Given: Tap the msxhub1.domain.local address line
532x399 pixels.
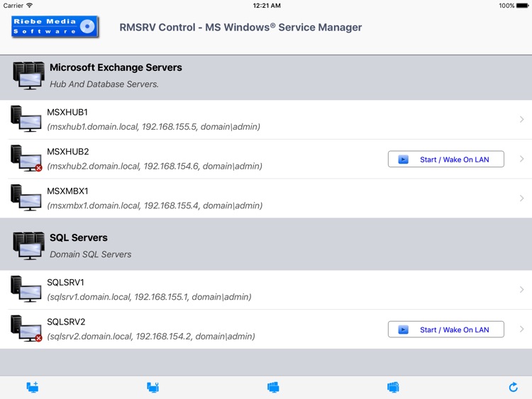Looking at the screenshot, I should [154, 127].
